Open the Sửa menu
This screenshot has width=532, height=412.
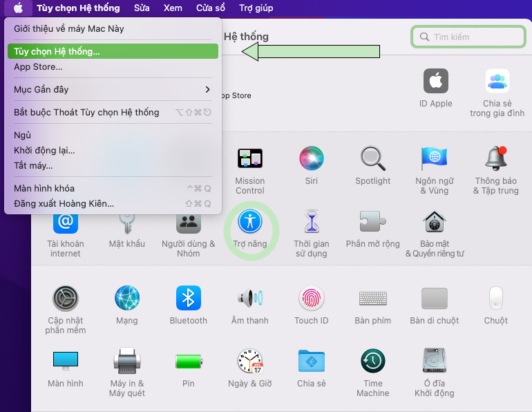[142, 8]
